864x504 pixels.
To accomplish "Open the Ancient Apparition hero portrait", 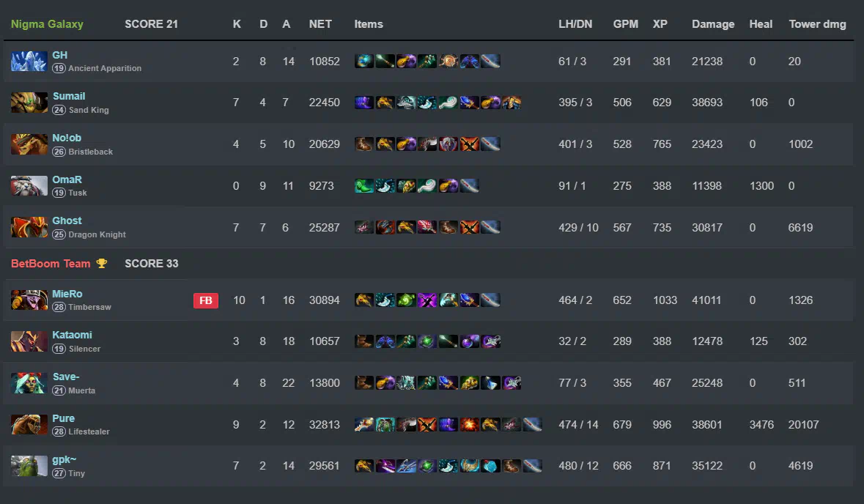I will click(29, 61).
